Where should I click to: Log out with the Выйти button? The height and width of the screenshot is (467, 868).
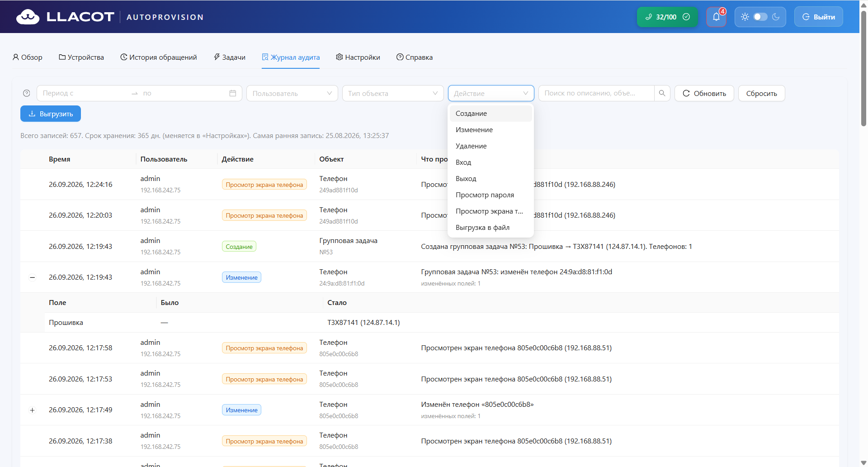click(819, 17)
